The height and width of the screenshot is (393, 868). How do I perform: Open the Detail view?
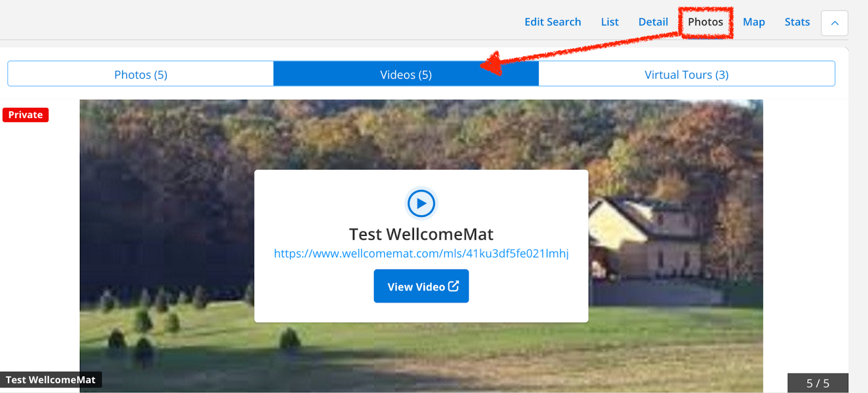click(x=653, y=22)
